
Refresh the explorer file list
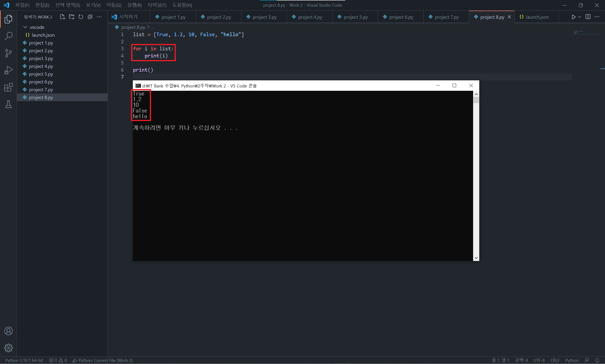coord(81,17)
